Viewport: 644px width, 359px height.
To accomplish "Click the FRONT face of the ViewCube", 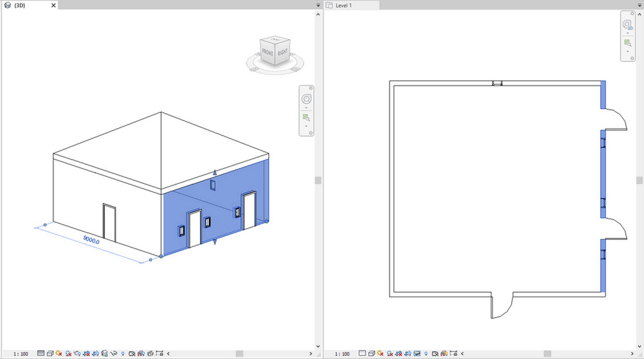I will tap(267, 52).
